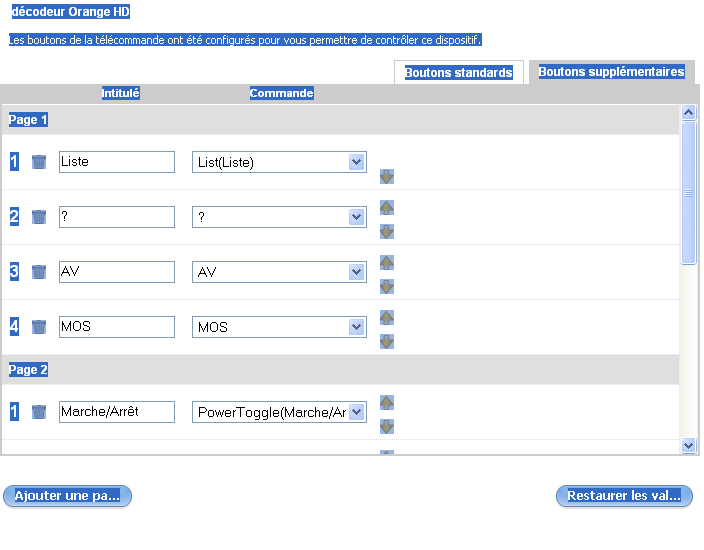Image resolution: width=704 pixels, height=550 pixels.
Task: Move the ? row up
Action: click(387, 207)
